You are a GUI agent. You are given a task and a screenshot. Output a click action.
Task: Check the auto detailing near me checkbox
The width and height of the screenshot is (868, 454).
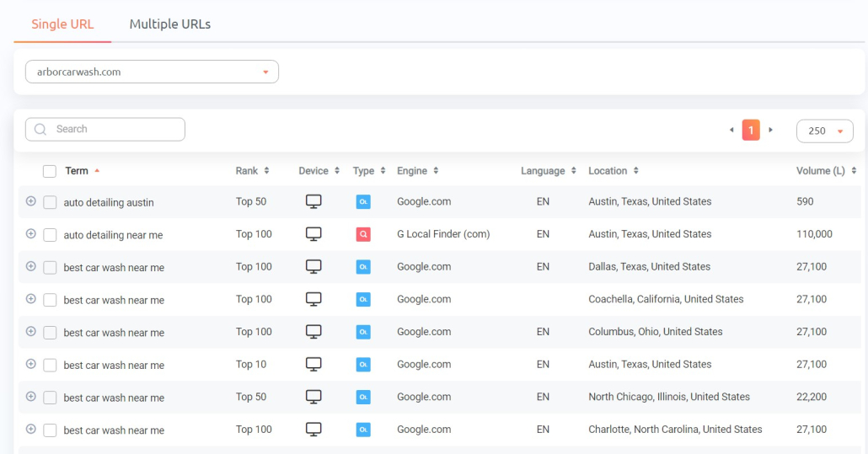[50, 235]
